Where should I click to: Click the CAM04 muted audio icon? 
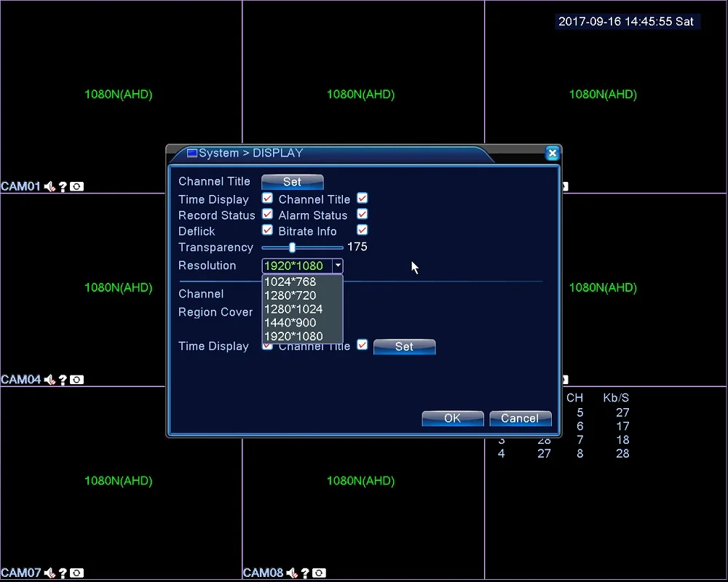[x=50, y=380]
